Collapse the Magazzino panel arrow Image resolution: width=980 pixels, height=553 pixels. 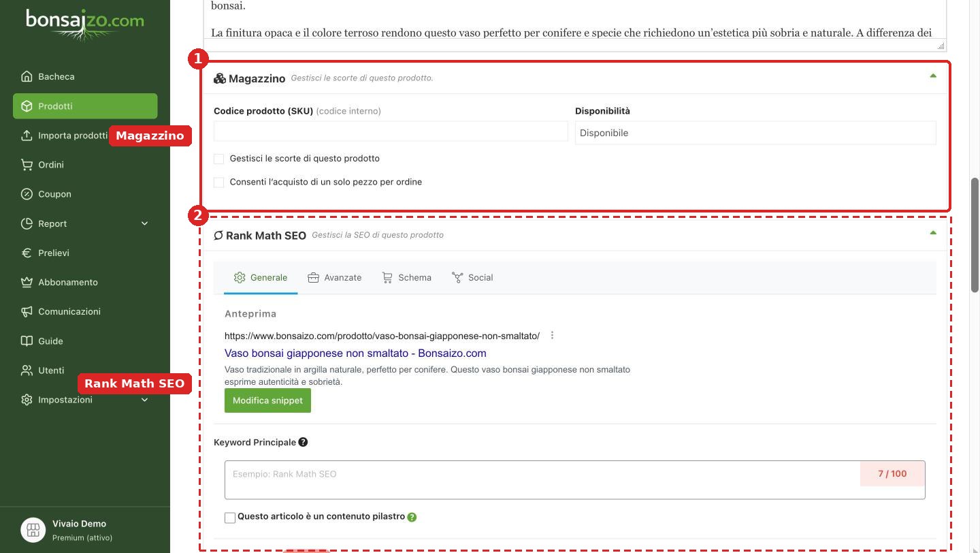coord(933,76)
